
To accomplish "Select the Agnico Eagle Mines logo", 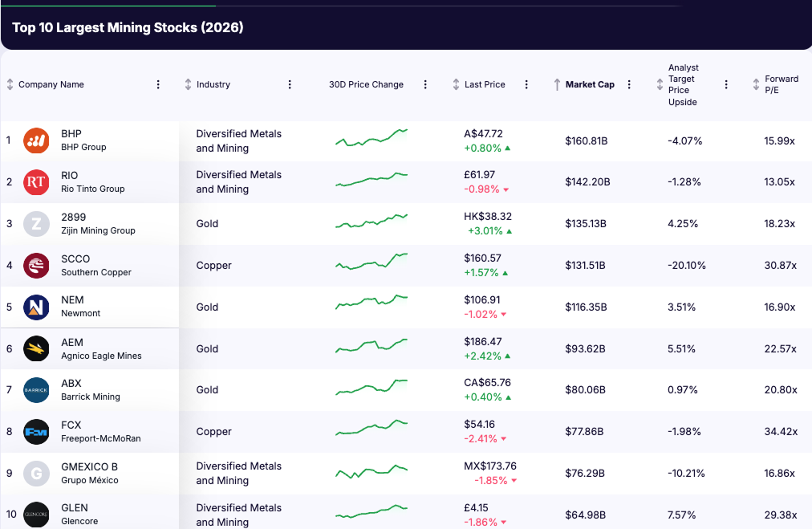I will point(35,348).
